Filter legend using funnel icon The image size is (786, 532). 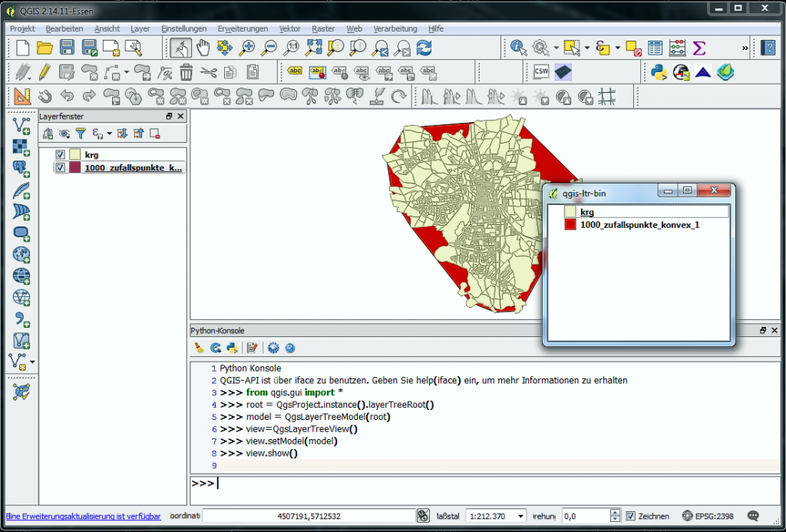tap(81, 134)
